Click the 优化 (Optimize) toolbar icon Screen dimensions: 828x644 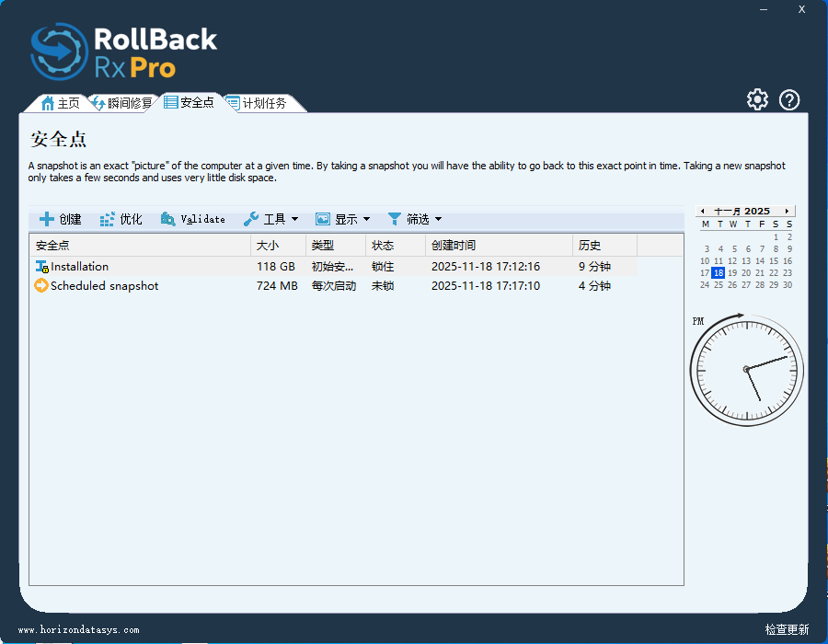click(x=120, y=218)
